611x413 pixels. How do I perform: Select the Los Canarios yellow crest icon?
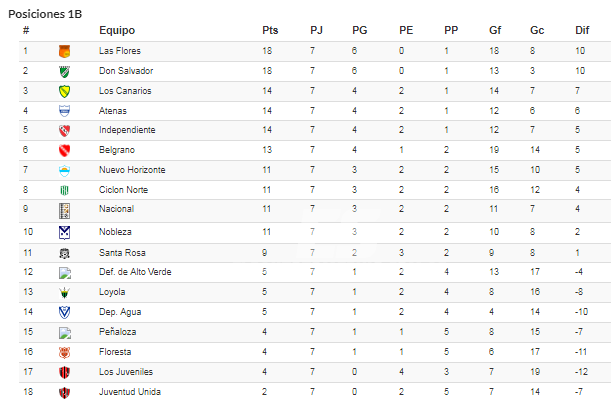[x=64, y=92]
